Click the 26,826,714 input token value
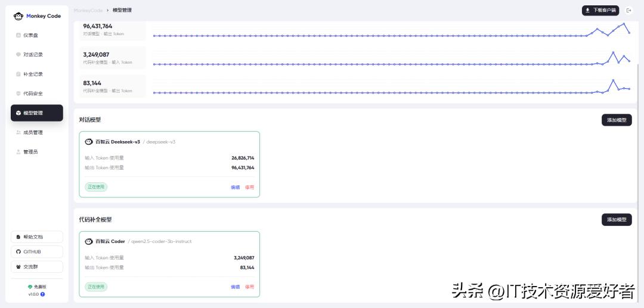 243,158
